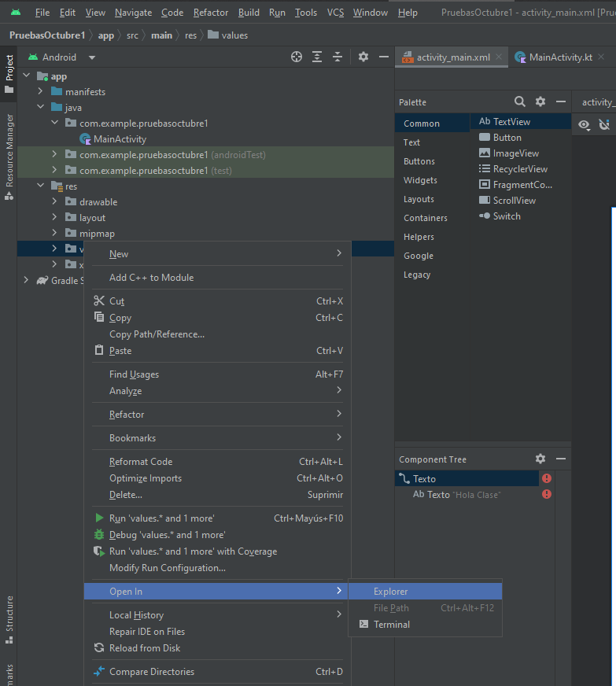The width and height of the screenshot is (616, 686).
Task: Select MainActivity file in the project tree
Action: pos(120,139)
